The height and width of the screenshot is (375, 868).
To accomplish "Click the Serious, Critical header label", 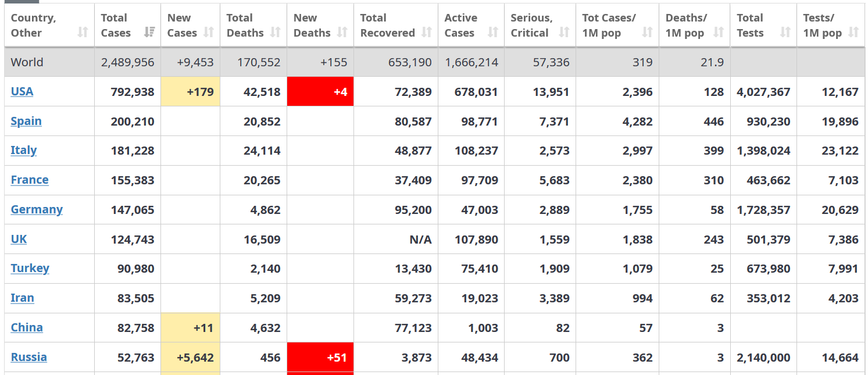I will (x=531, y=26).
